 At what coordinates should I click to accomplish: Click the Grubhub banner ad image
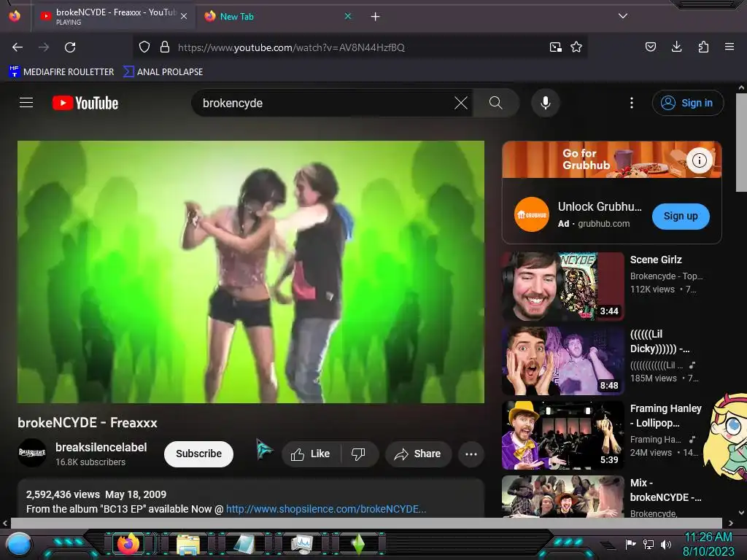pyautogui.click(x=612, y=160)
